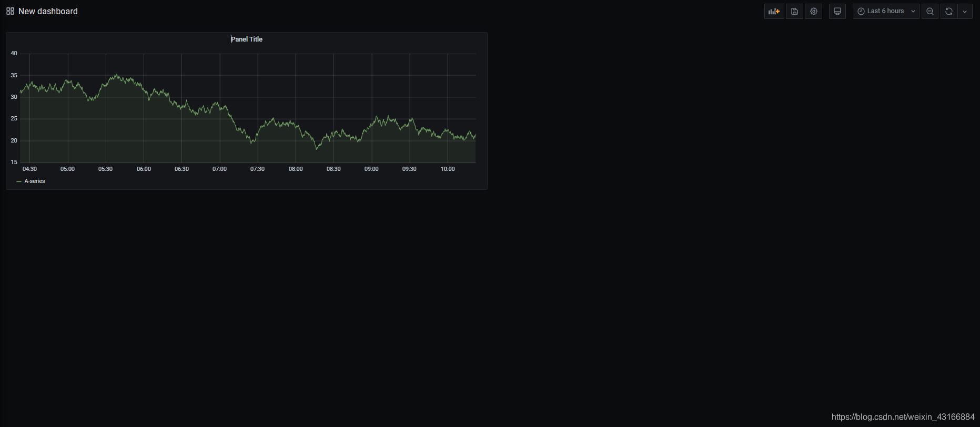Open the Panel Title menu
This screenshot has height=427, width=980.
pyautogui.click(x=247, y=39)
